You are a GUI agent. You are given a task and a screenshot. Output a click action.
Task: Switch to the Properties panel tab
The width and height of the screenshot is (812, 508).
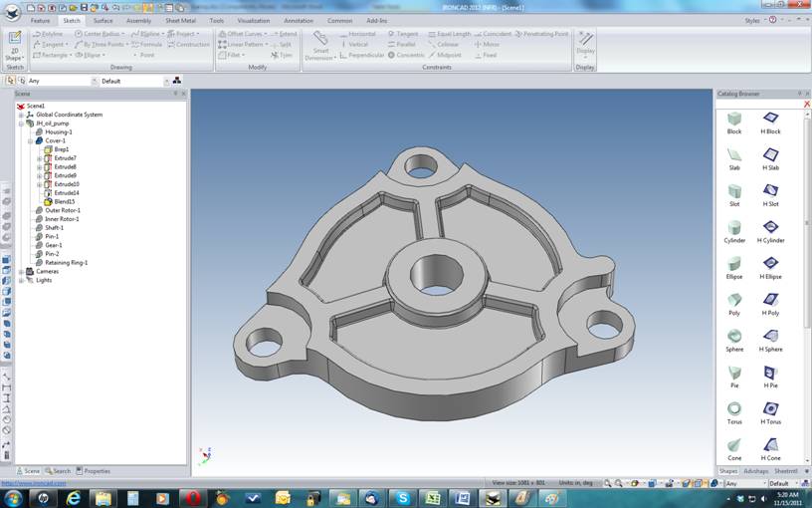[x=94, y=471]
